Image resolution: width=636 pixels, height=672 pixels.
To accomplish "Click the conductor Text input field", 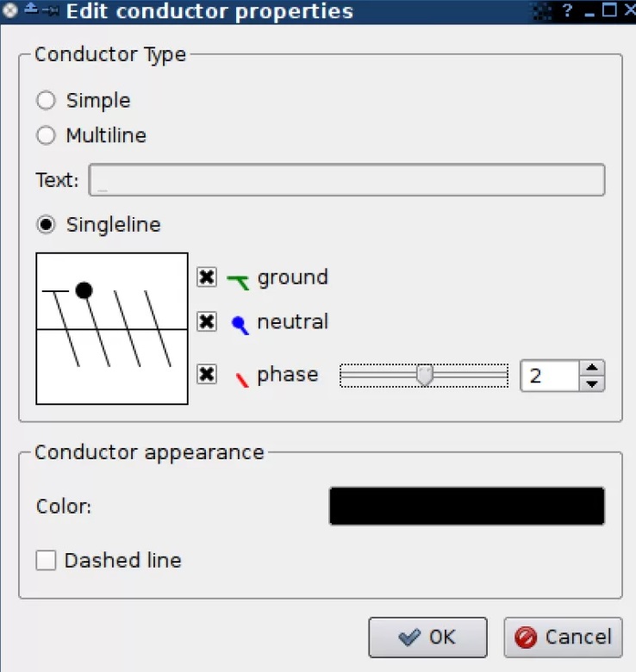I will pyautogui.click(x=346, y=180).
